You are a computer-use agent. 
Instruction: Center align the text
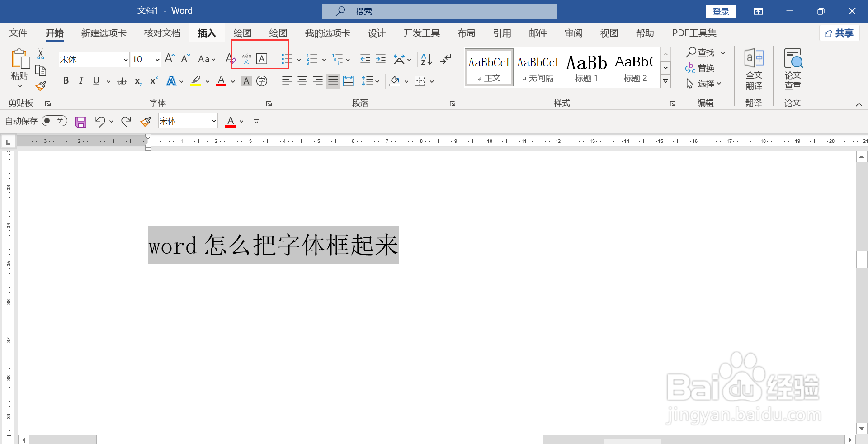pos(302,81)
